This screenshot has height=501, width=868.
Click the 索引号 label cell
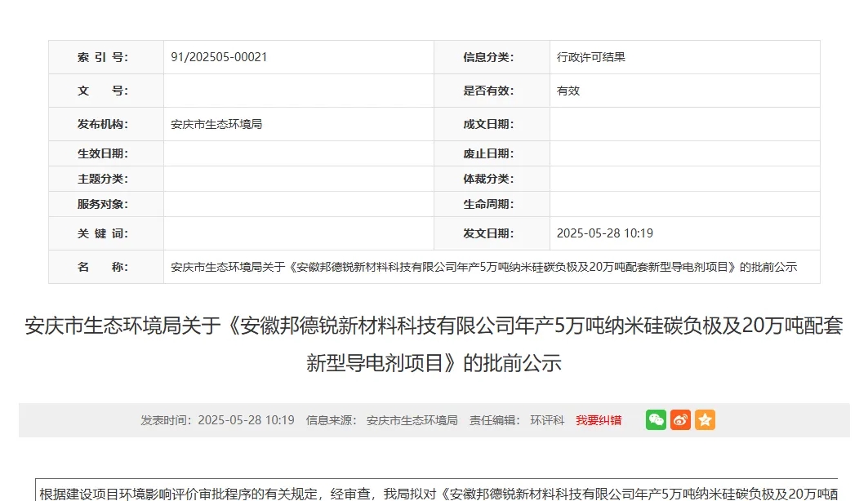(106, 57)
